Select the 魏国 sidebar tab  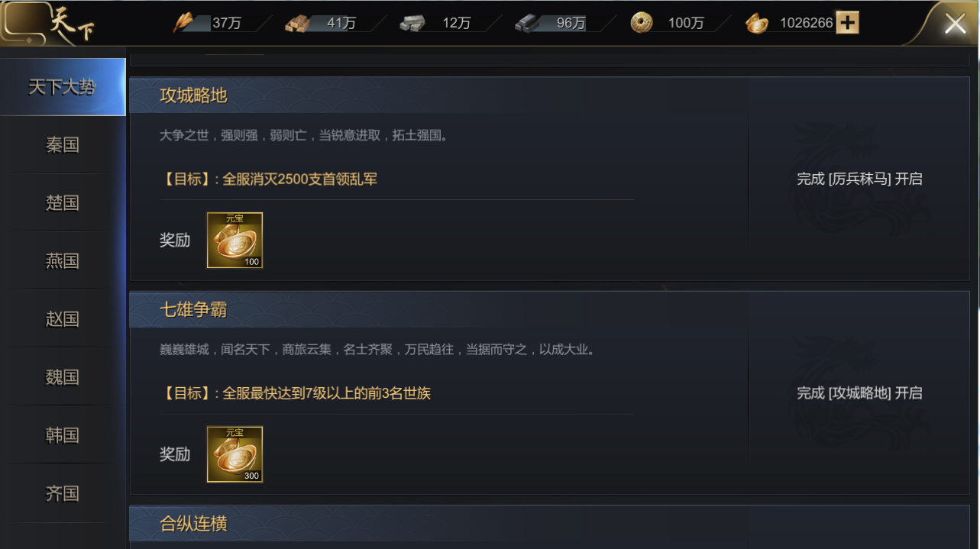[63, 377]
